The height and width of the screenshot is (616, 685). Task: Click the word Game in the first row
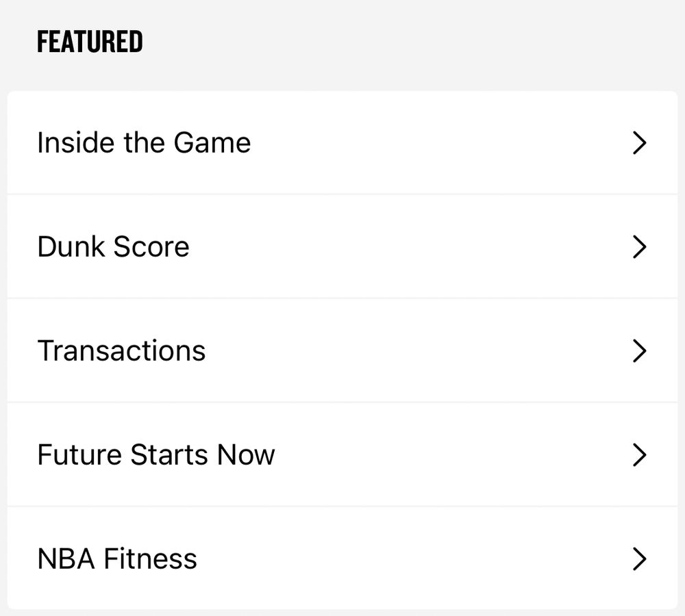coord(212,143)
